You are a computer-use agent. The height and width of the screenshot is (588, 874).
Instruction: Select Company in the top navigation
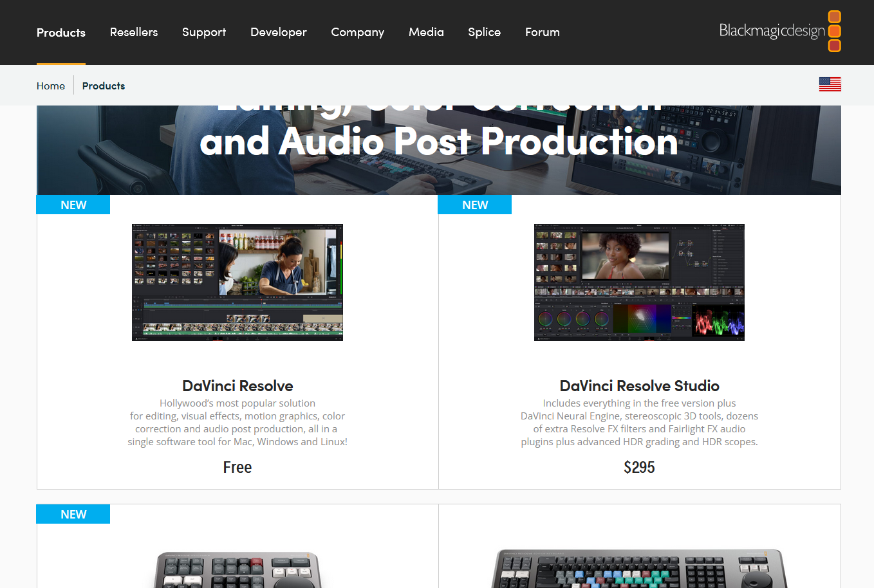(x=358, y=32)
